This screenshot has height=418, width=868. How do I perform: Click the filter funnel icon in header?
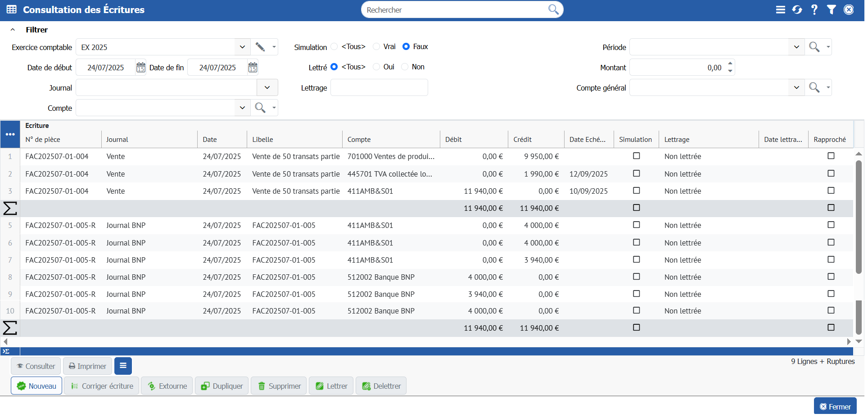[x=831, y=9]
